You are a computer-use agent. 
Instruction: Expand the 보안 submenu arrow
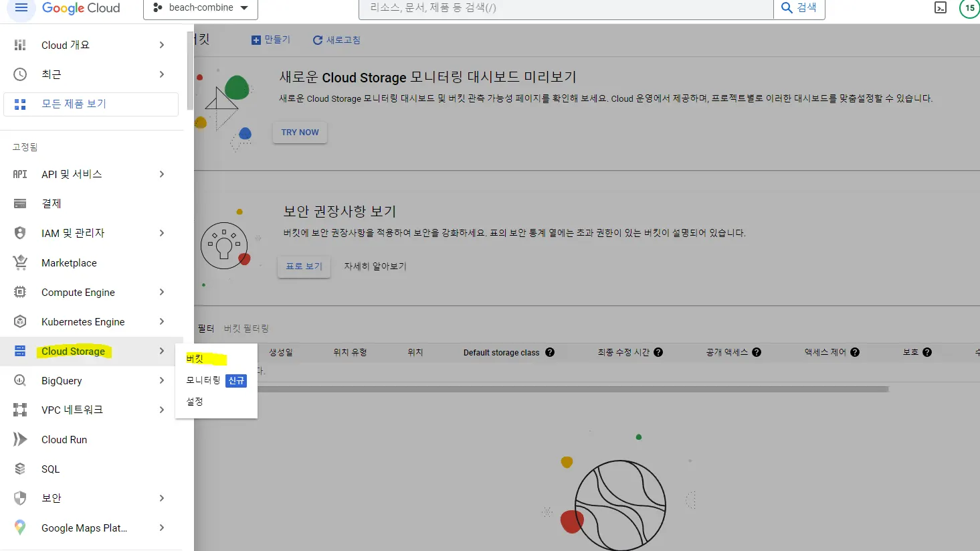(x=162, y=498)
